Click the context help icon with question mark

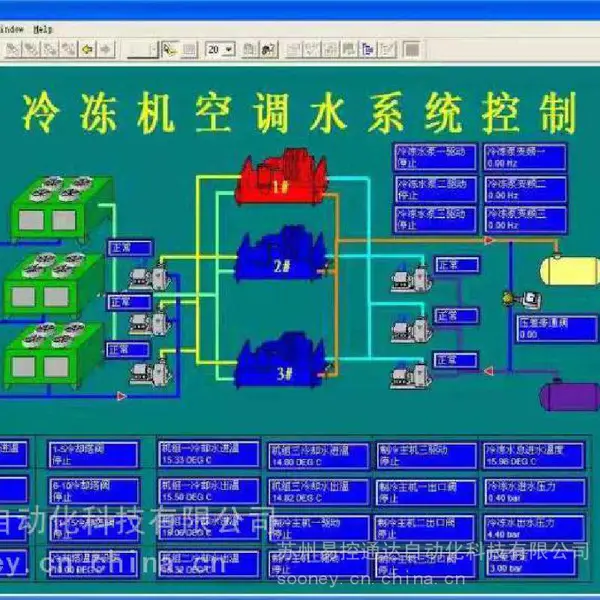269,49
